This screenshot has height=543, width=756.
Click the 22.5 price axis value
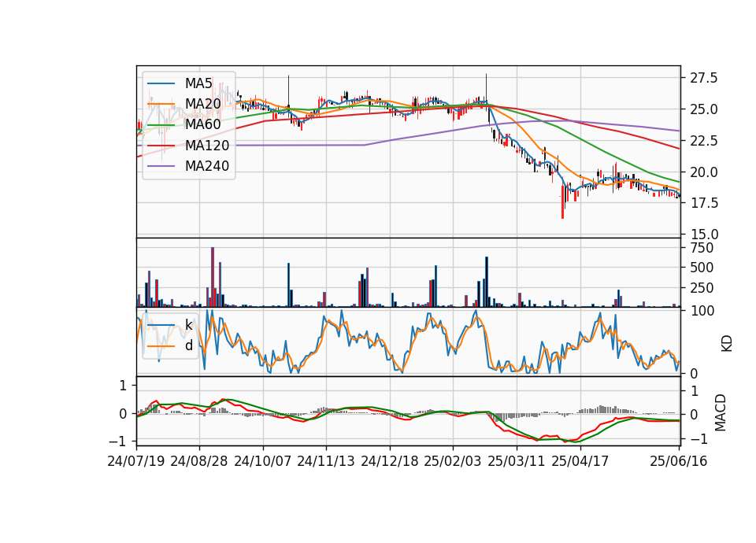[x=704, y=141]
